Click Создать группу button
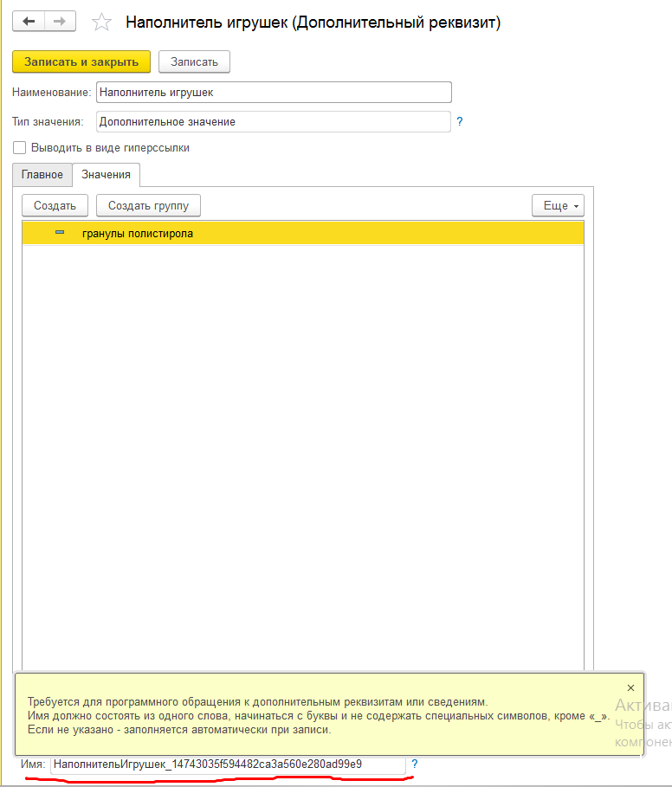672x787 pixels. tap(149, 206)
